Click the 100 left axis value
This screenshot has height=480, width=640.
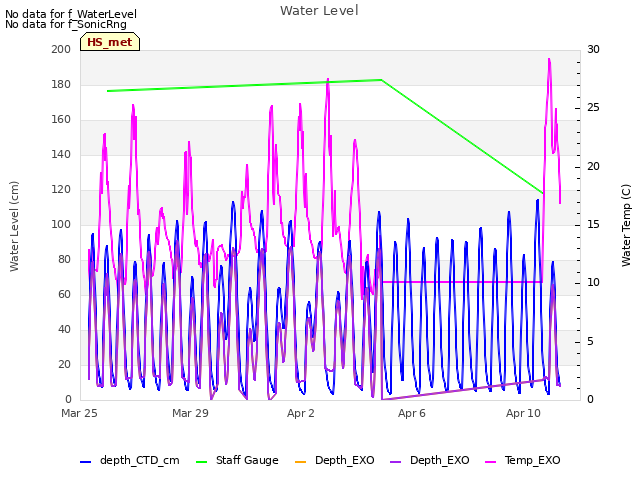click(x=61, y=224)
